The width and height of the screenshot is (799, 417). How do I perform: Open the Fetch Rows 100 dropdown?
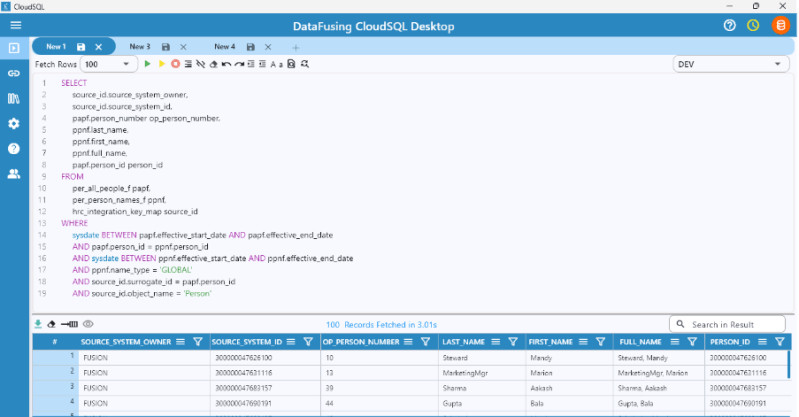click(109, 64)
